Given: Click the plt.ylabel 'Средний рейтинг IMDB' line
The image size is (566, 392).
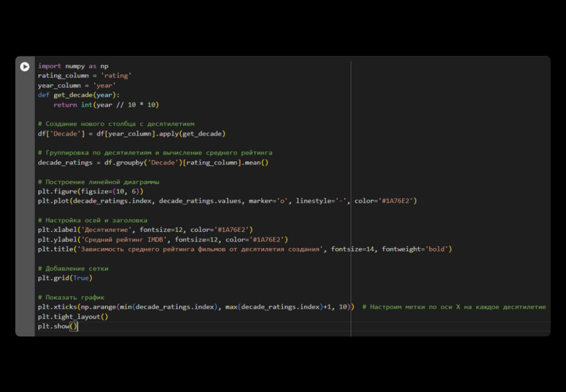Looking at the screenshot, I should click(162, 239).
